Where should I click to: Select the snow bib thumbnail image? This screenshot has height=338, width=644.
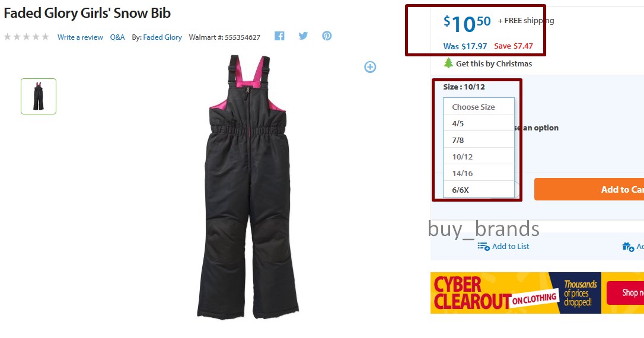click(39, 96)
